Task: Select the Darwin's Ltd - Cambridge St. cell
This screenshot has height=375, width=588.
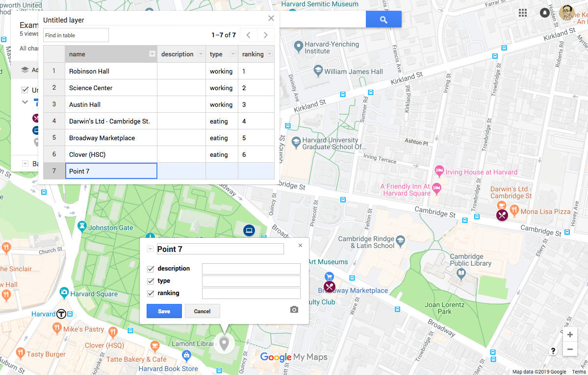Action: (111, 121)
